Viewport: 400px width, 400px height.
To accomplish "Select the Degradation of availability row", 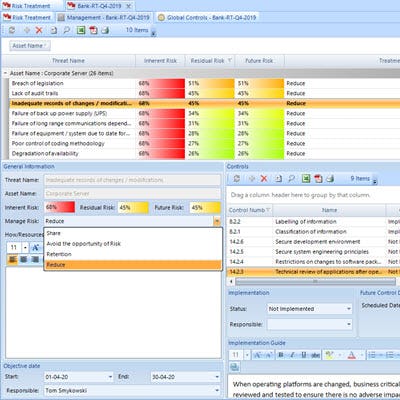I will pyautogui.click(x=204, y=153).
